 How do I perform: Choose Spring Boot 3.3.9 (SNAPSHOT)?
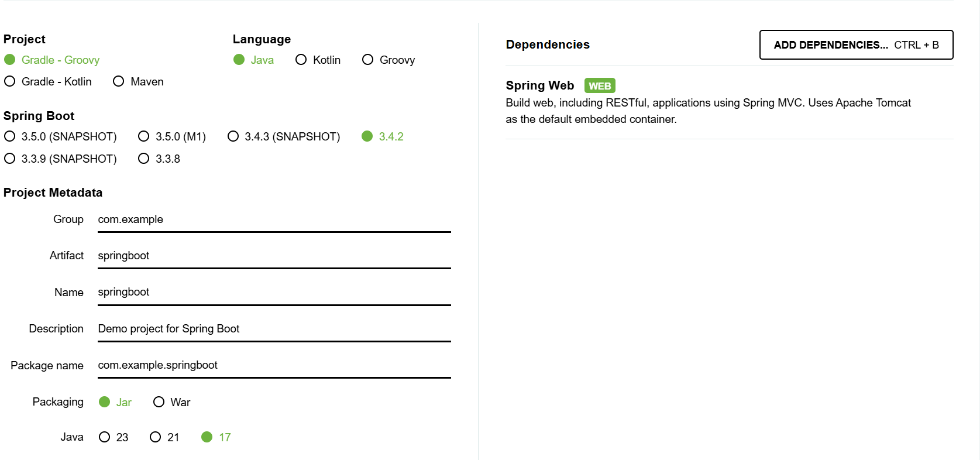tap(60, 159)
